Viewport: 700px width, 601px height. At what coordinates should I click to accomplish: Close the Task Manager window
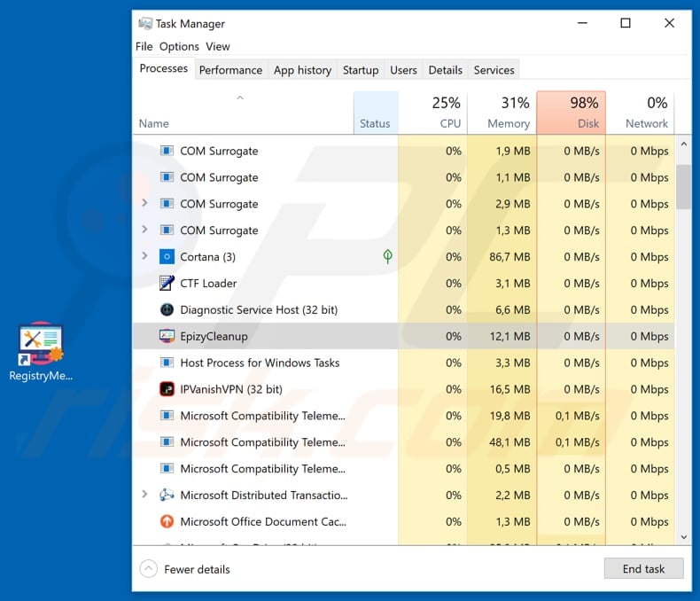click(669, 23)
